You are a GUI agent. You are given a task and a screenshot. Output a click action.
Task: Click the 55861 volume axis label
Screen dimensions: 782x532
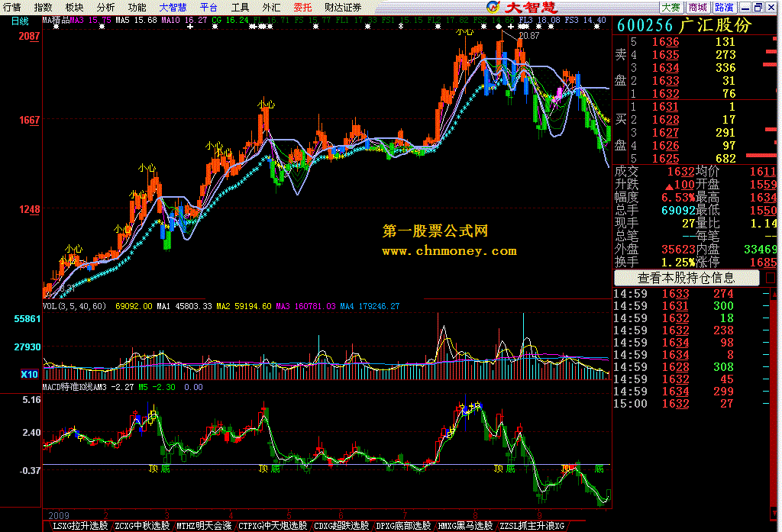[x=27, y=319]
